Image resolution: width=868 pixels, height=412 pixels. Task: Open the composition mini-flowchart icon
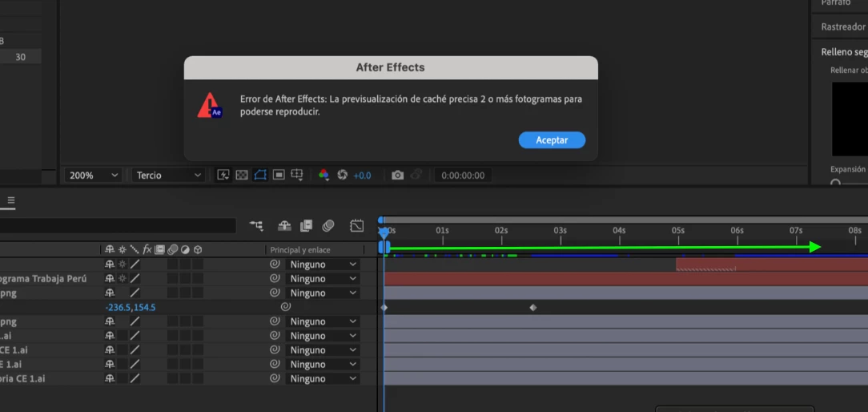(x=256, y=226)
